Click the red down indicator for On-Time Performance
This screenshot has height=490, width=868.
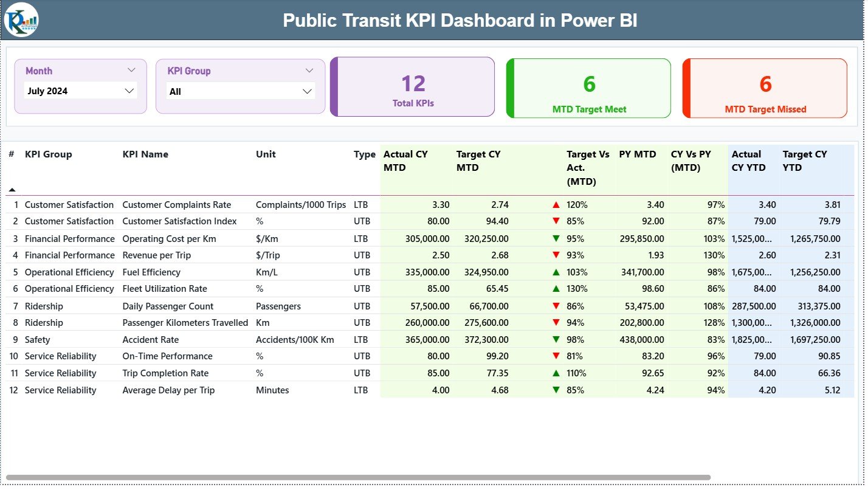(556, 356)
